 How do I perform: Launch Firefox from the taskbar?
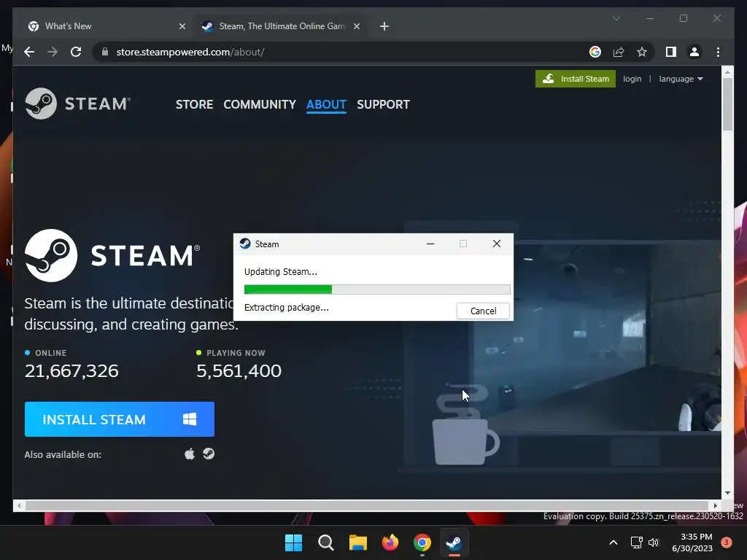click(390, 542)
